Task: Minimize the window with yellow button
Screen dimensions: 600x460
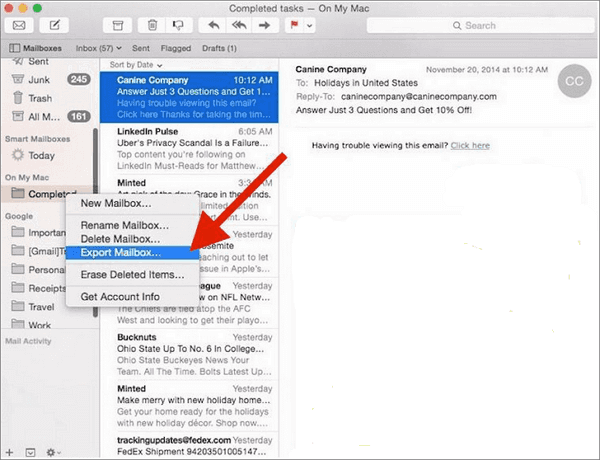Action: (x=23, y=8)
